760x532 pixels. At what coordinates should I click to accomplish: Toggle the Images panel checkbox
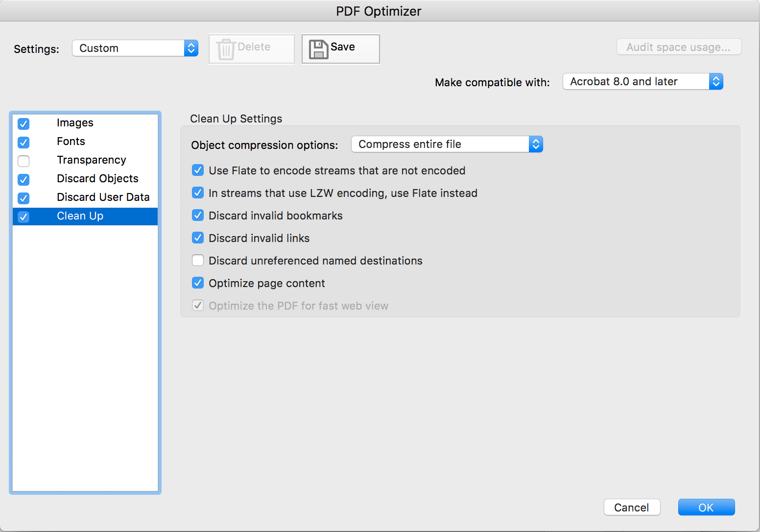pos(24,123)
